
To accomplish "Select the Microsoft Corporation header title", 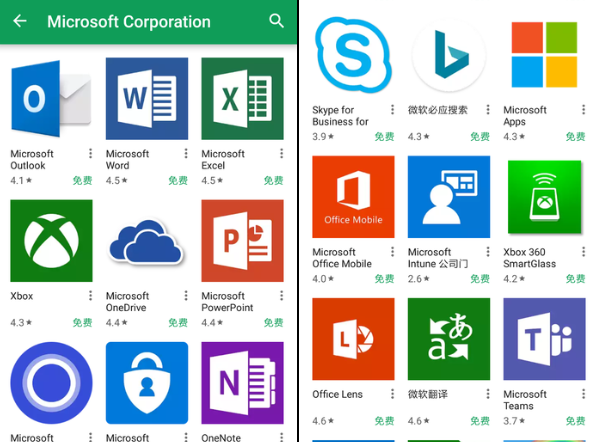I will click(129, 22).
